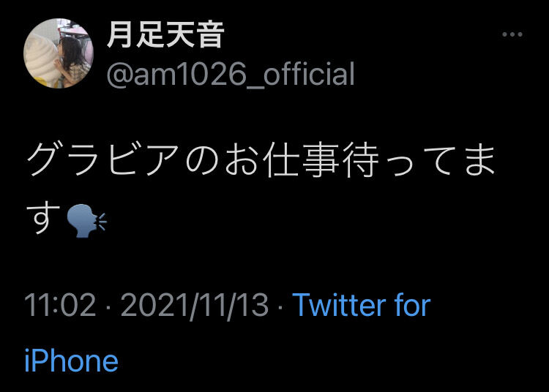Select the 11:02 timestamp

[x=60, y=304]
